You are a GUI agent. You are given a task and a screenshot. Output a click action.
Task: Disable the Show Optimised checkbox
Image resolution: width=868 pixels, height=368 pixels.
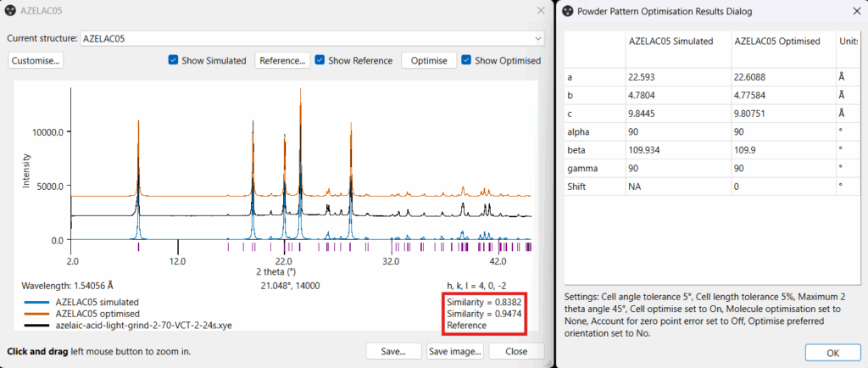[x=465, y=60]
